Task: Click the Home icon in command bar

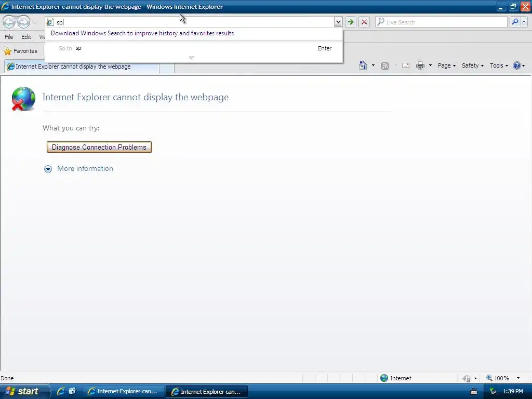Action: pyautogui.click(x=363, y=65)
